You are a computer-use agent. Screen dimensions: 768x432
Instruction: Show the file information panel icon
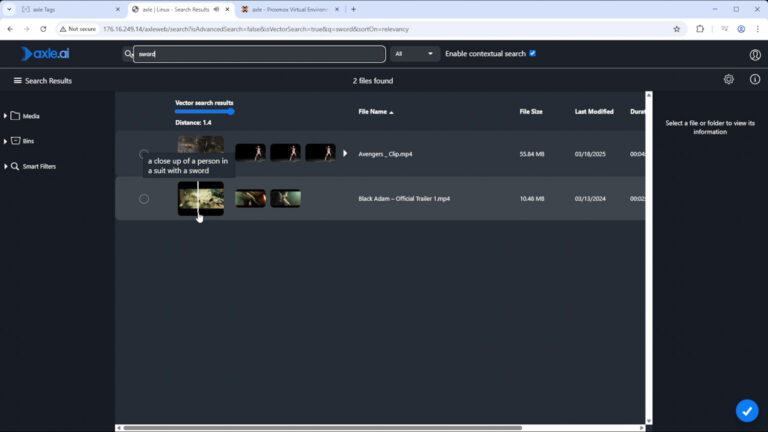755,79
